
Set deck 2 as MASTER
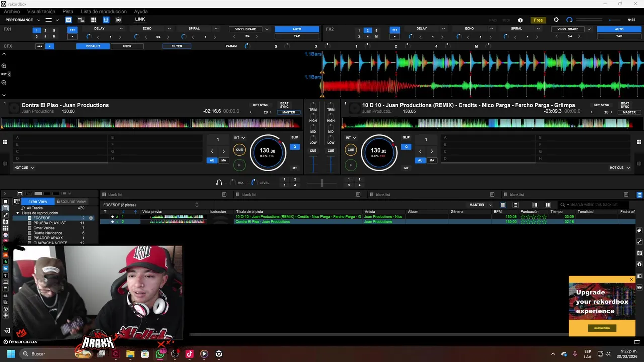tap(629, 112)
